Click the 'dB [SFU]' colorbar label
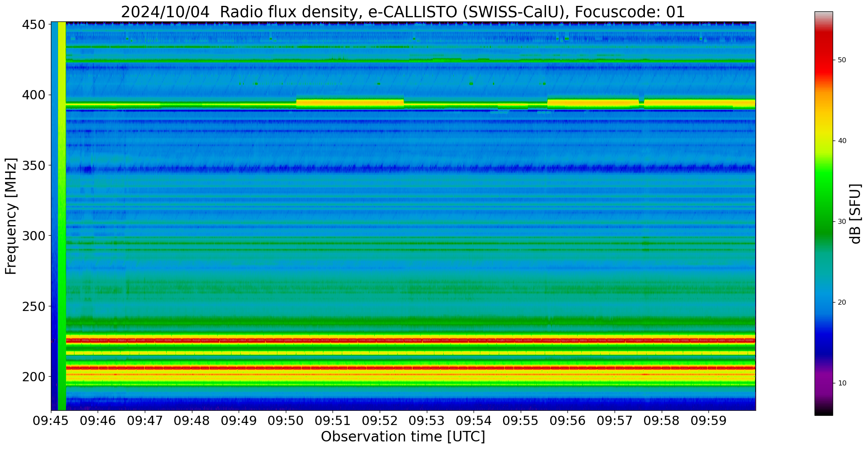 click(x=855, y=214)
